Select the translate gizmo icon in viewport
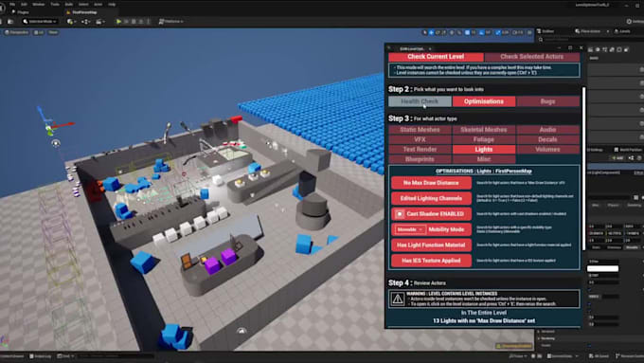 (431, 32)
